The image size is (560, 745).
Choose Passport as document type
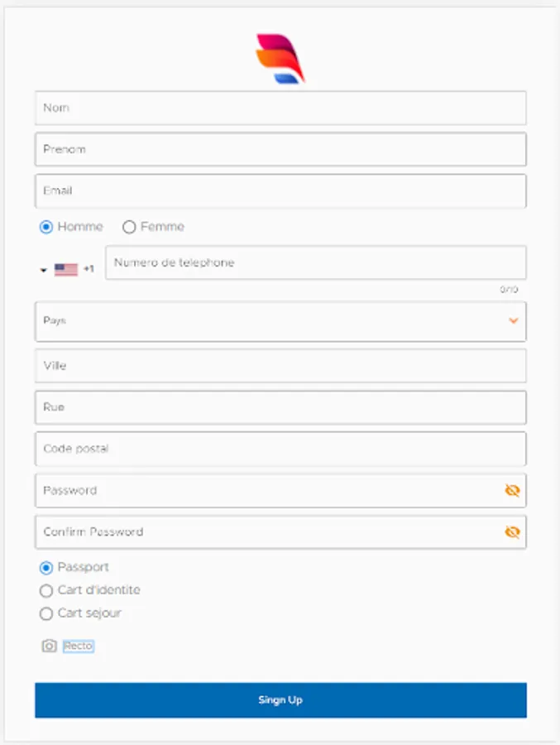pos(46,568)
